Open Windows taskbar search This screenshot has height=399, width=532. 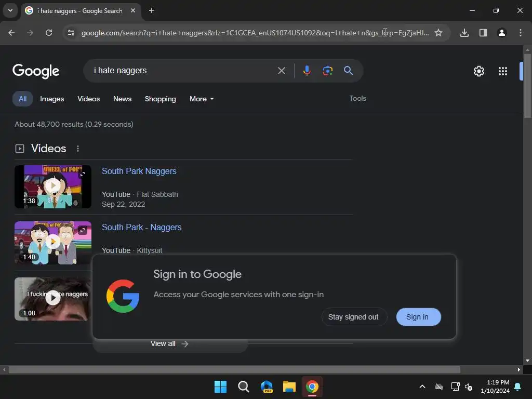pos(244,387)
